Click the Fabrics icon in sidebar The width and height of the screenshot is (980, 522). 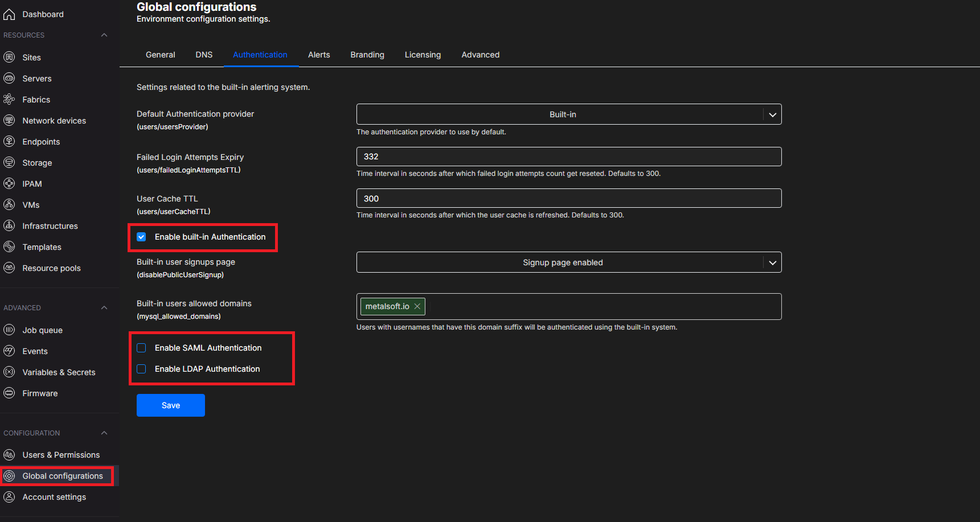[x=9, y=100]
